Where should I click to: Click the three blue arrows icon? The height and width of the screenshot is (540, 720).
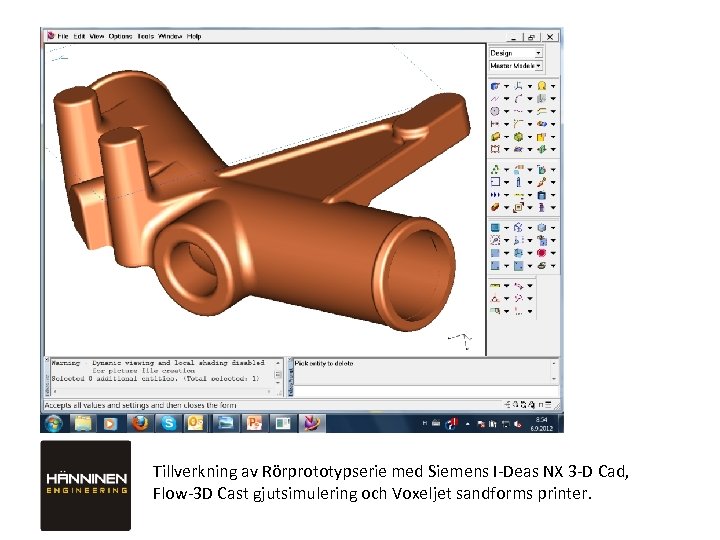(495, 195)
